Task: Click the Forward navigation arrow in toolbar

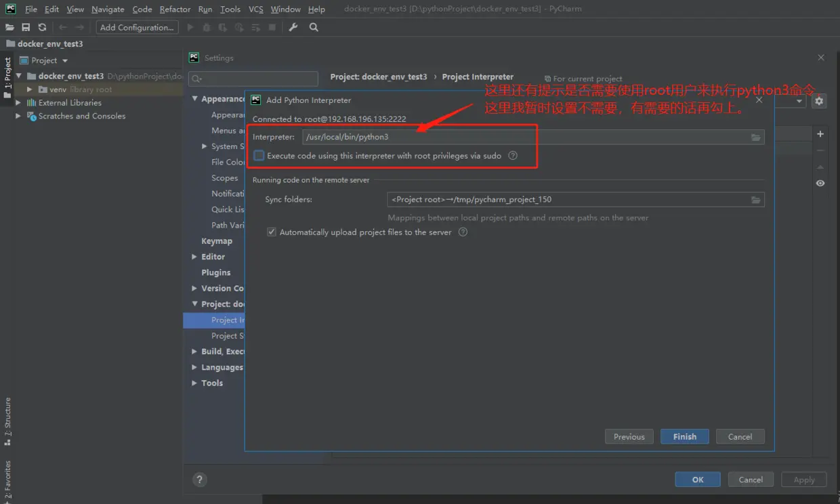Action: click(80, 27)
